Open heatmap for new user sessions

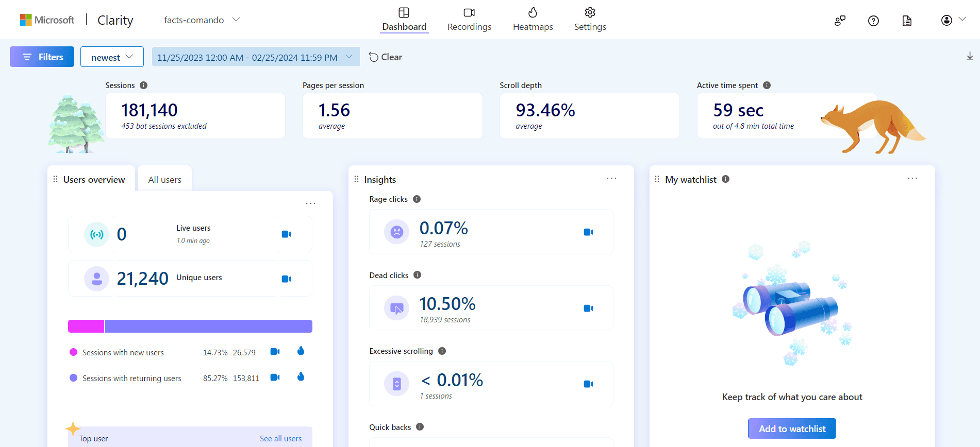click(x=301, y=351)
